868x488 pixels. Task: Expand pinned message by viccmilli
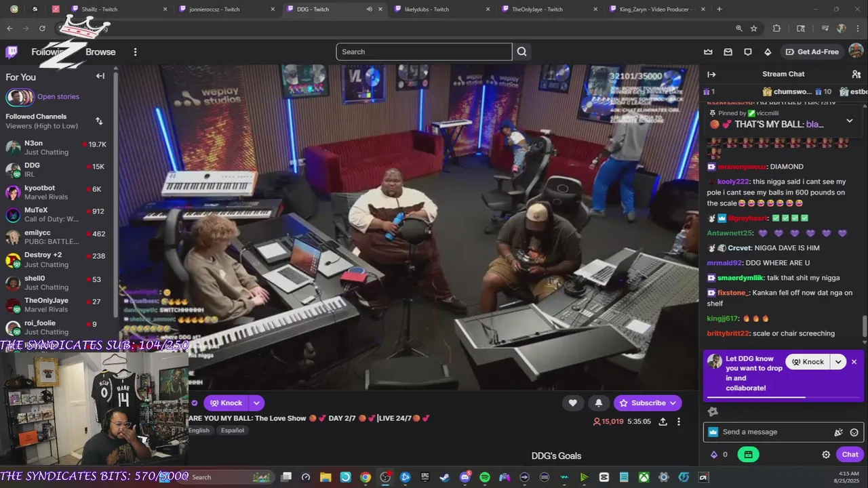(x=850, y=121)
